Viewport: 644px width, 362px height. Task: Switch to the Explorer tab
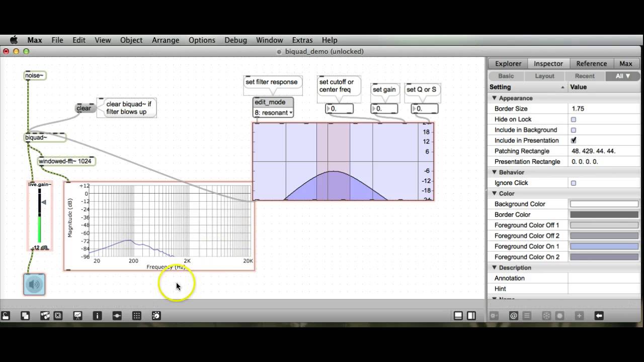pos(508,63)
